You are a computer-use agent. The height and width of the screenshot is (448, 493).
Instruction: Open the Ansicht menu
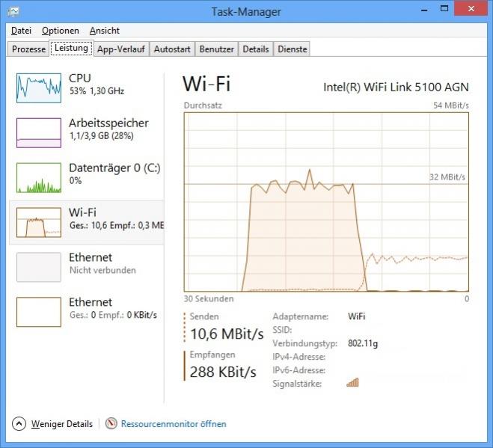coord(104,31)
